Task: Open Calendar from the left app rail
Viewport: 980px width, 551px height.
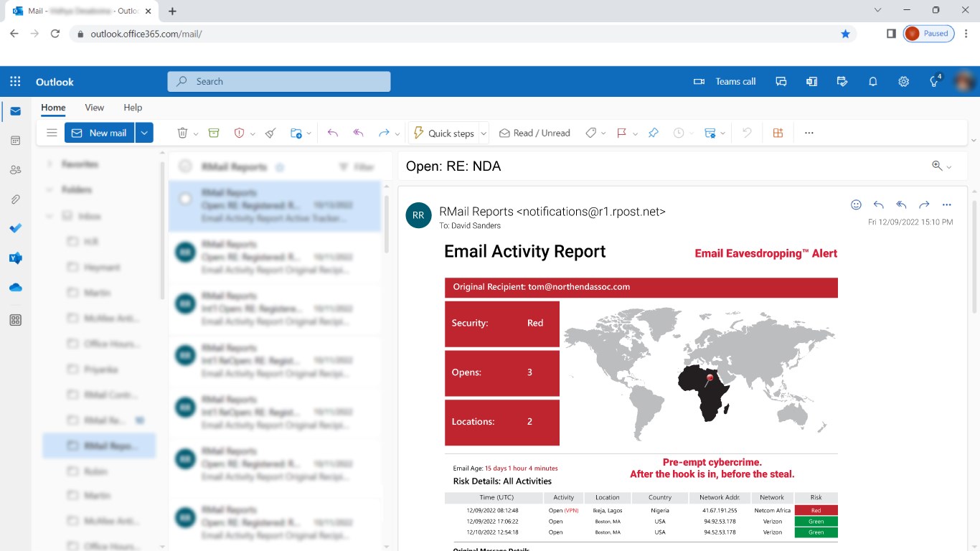Action: tap(15, 141)
